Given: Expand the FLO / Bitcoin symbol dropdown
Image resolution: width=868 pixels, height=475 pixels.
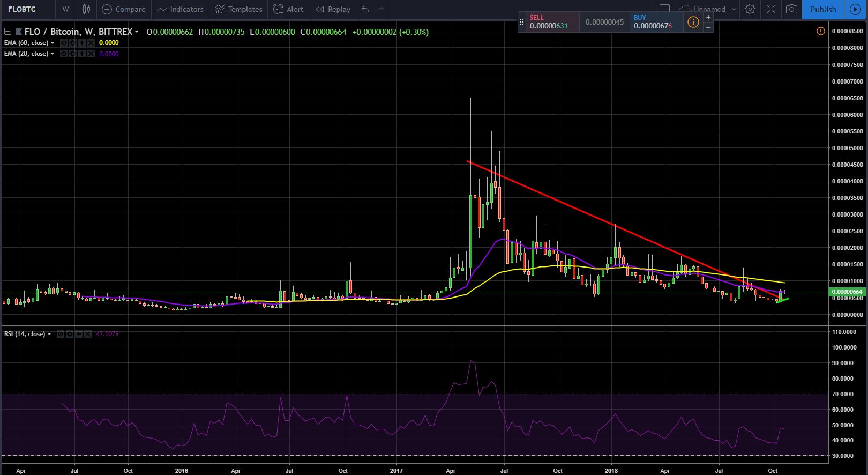Looking at the screenshot, I should coord(137,32).
